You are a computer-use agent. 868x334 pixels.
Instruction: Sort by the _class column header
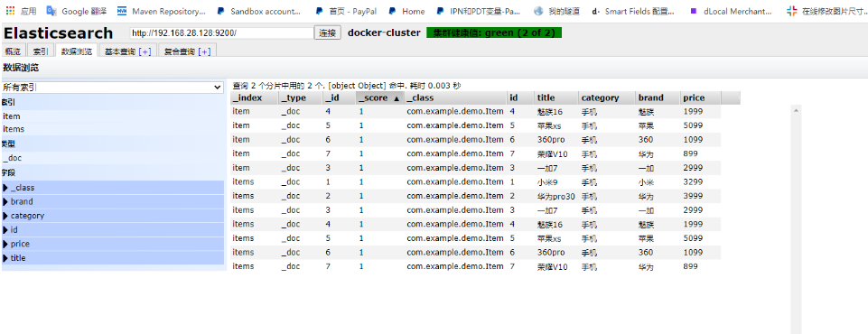[455, 97]
